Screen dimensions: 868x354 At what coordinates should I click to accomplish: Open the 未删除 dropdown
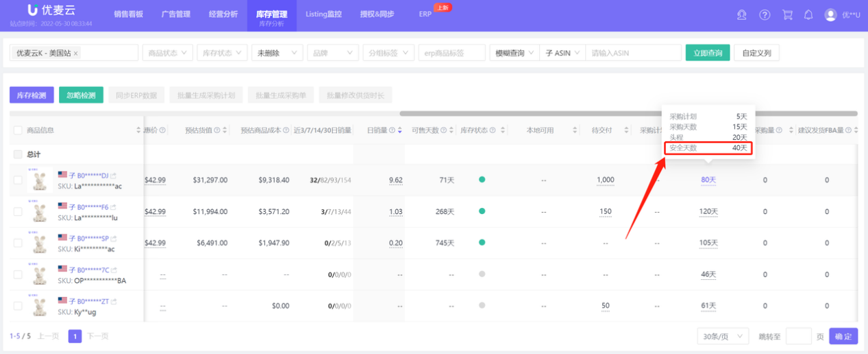pos(277,53)
